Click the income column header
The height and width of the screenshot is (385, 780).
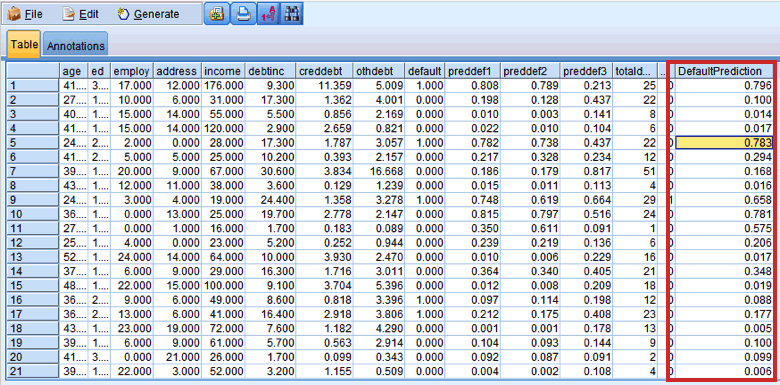[223, 71]
